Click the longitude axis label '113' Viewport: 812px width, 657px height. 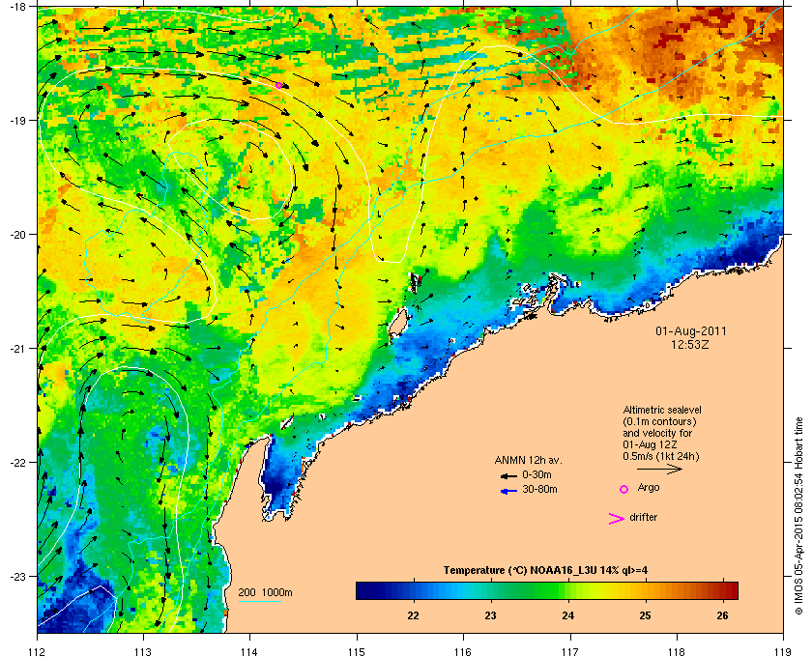[143, 652]
